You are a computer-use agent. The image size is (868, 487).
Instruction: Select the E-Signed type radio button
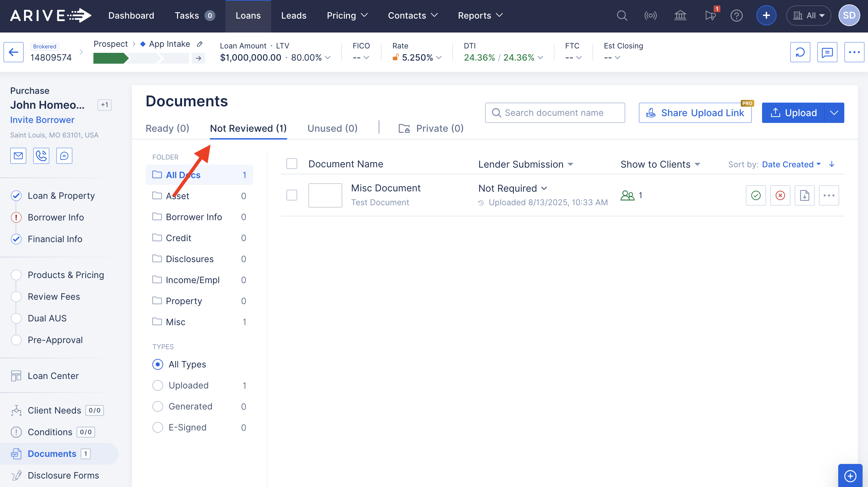[x=158, y=427]
